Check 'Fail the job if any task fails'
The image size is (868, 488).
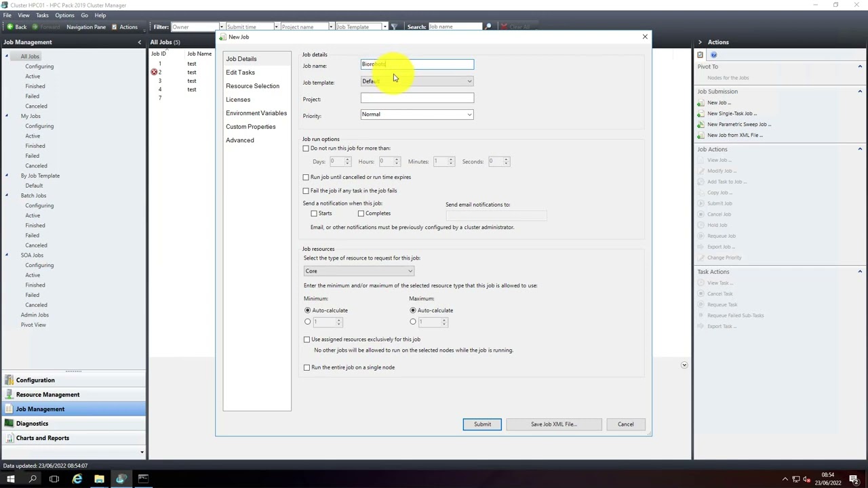306,191
